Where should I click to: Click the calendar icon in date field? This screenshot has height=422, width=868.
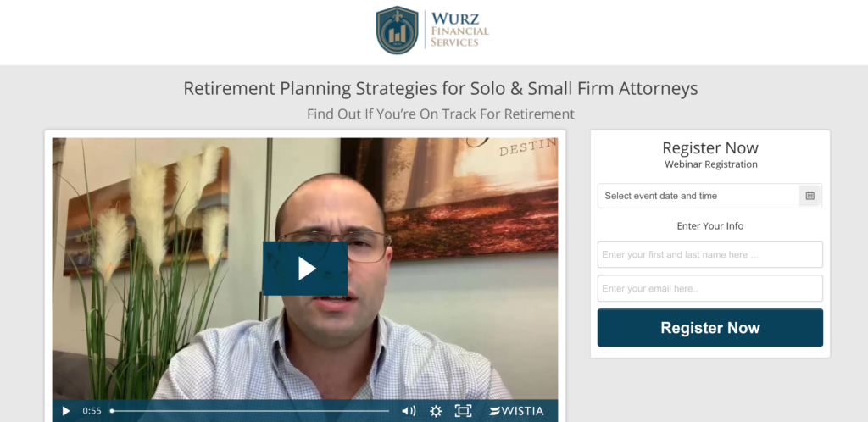tap(810, 196)
